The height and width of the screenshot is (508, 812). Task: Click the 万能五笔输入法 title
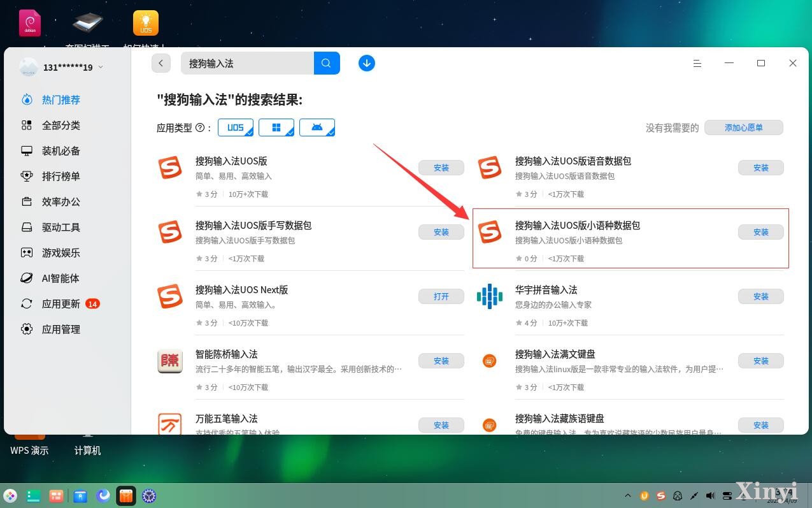tap(227, 419)
